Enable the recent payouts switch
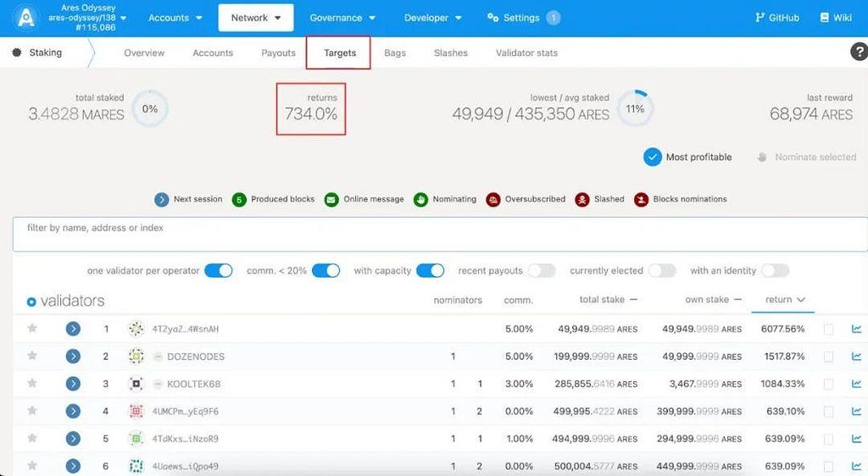Viewport: 868px width, 476px height. (542, 270)
